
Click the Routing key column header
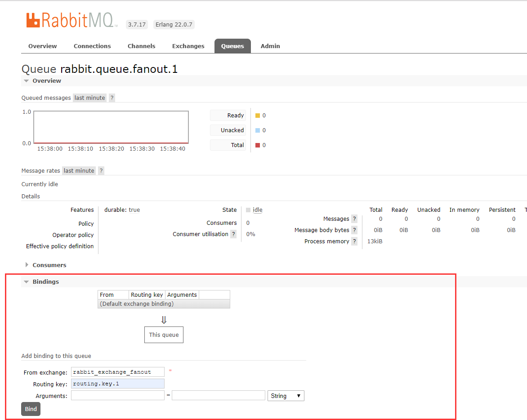[x=147, y=295]
